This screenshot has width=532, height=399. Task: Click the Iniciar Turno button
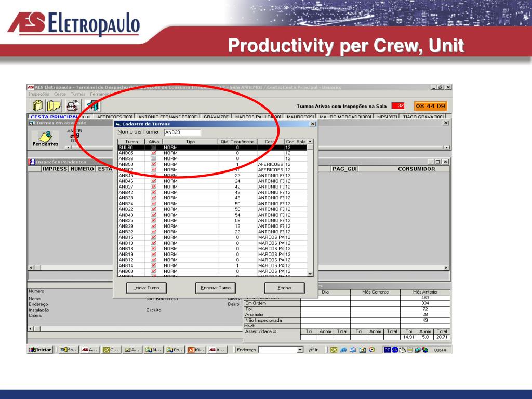[x=146, y=288]
